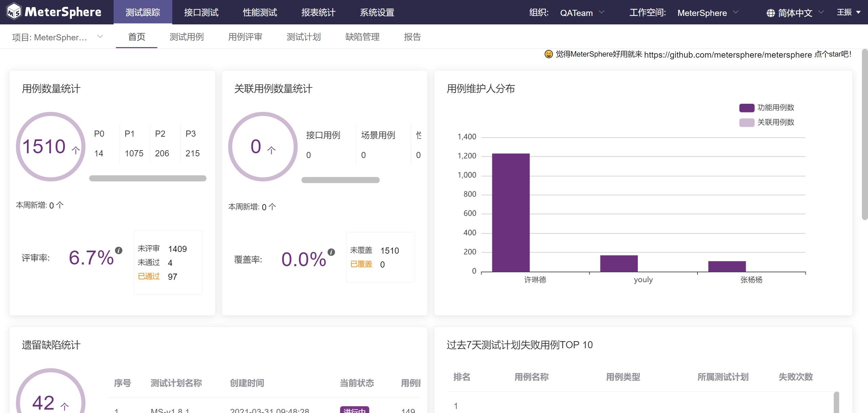
Task: Click the 测试计划名称 column header
Action: click(x=176, y=383)
